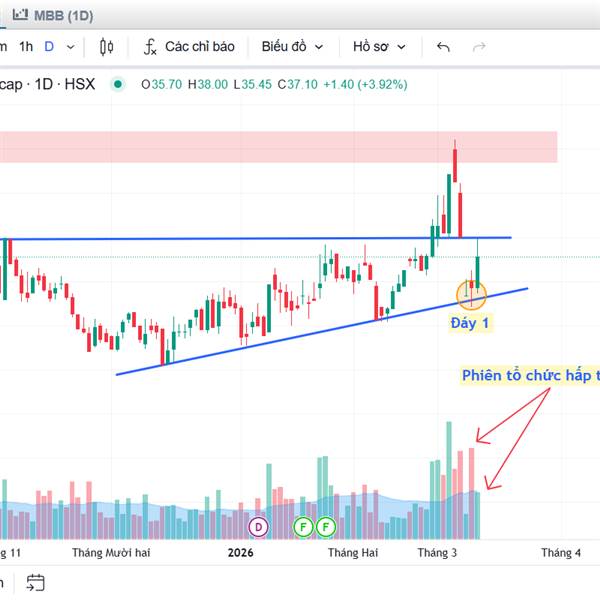Click the green market status dot
600x600 pixels.
coord(118,84)
